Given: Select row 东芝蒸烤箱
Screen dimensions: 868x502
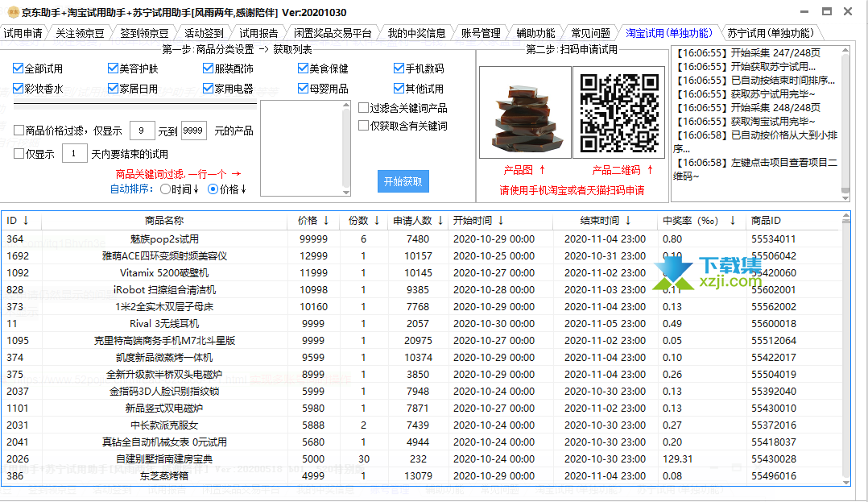Looking at the screenshot, I should pos(422,475).
